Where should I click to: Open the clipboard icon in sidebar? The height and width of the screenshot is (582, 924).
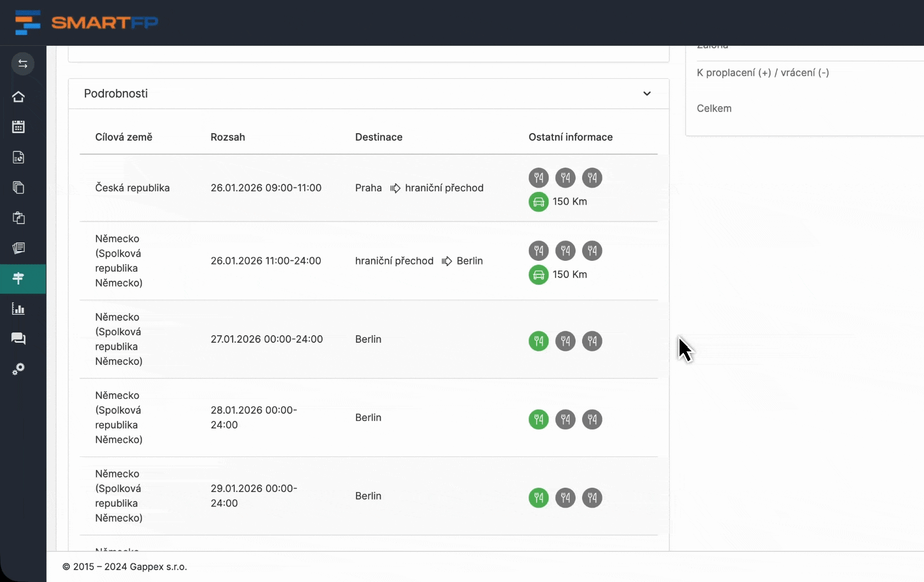click(x=18, y=218)
